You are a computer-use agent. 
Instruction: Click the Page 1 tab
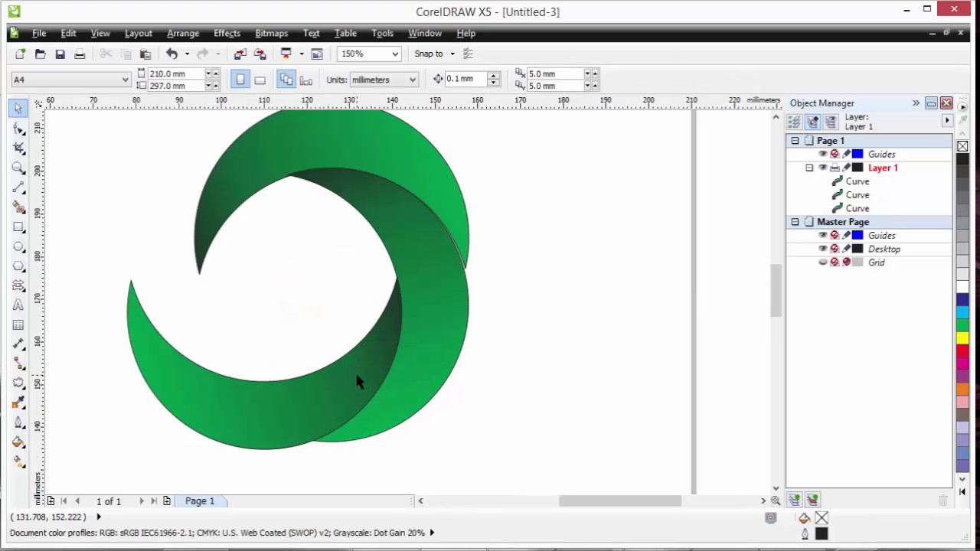tap(200, 500)
